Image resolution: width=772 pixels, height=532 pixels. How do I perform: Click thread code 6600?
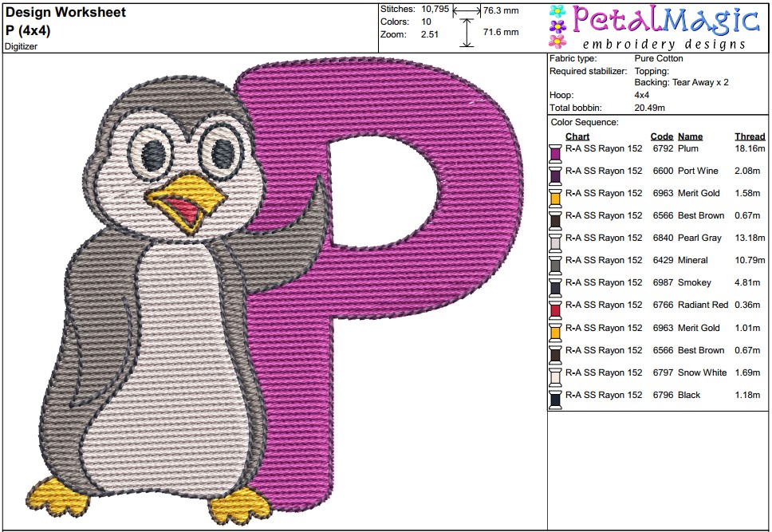click(x=663, y=171)
